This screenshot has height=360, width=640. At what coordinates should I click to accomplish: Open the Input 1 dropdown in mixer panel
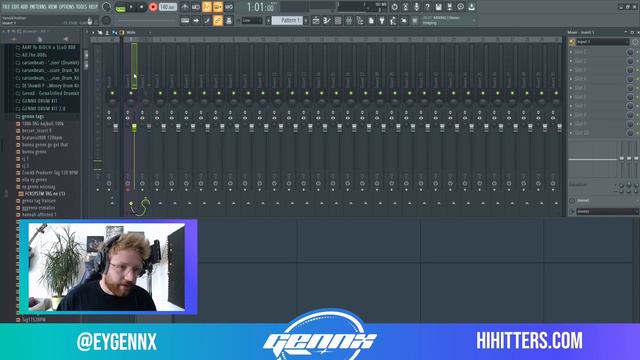(x=602, y=42)
